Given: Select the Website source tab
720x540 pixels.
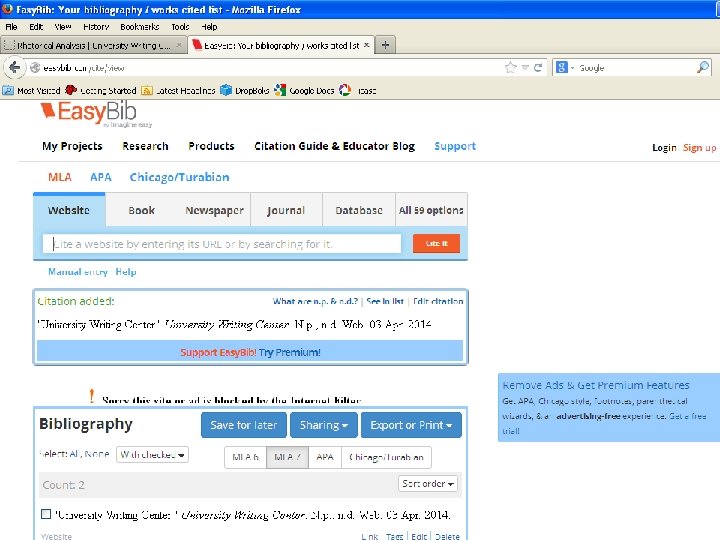Looking at the screenshot, I should (x=69, y=210).
